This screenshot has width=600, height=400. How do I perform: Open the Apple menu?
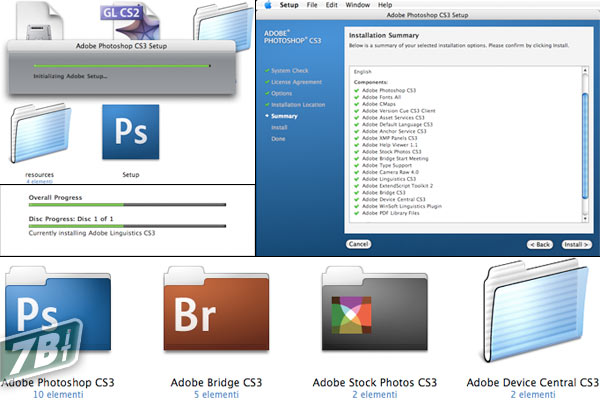268,5
